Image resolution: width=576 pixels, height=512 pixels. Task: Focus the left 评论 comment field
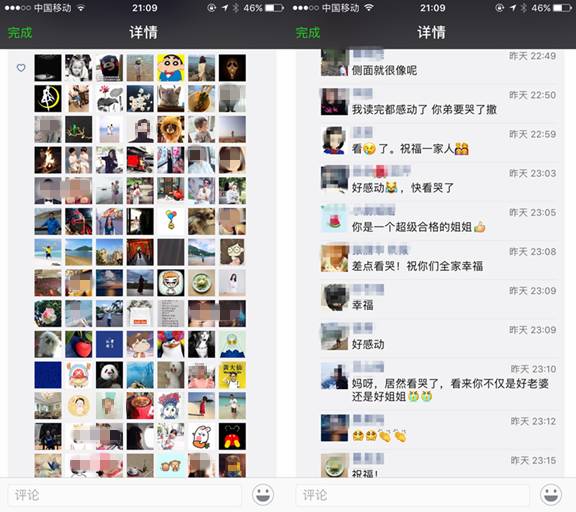125,495
